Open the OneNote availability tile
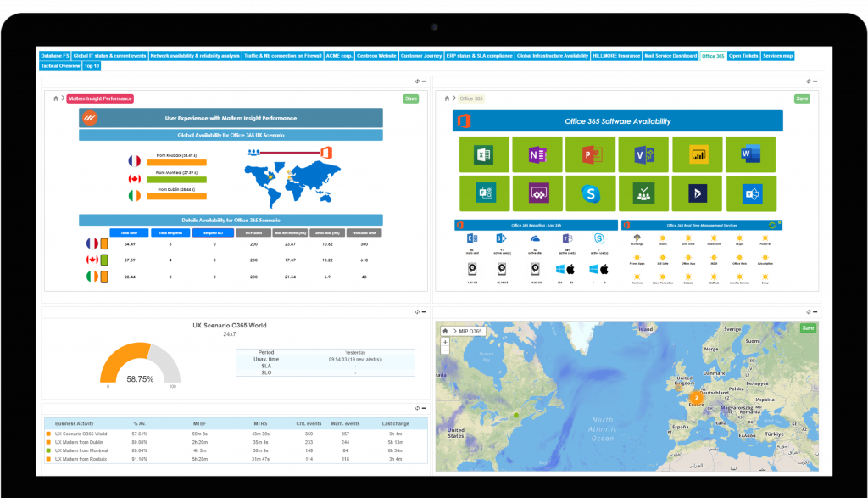The image size is (868, 498). [537, 154]
